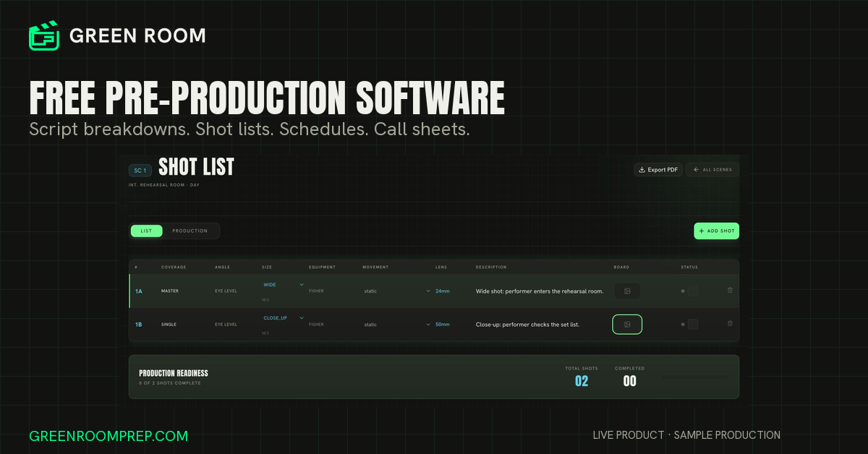Visit greenroomprep.com link
Screen dimensions: 868x454
[x=109, y=436]
